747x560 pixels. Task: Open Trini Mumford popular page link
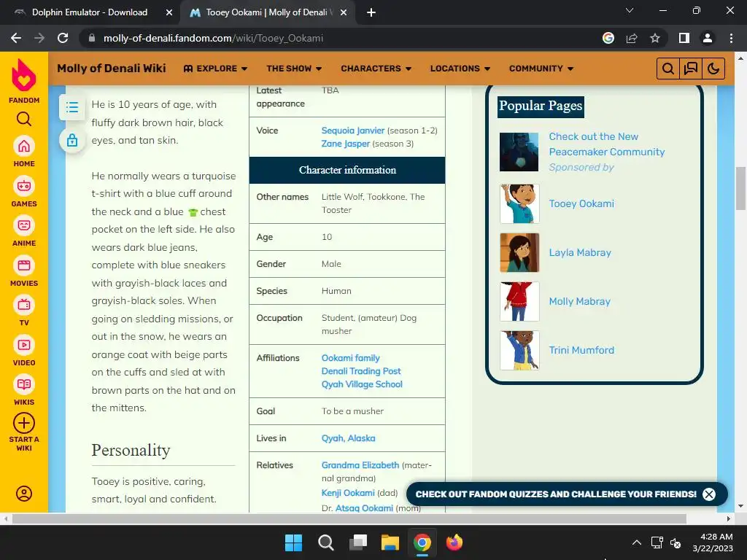[x=581, y=351]
